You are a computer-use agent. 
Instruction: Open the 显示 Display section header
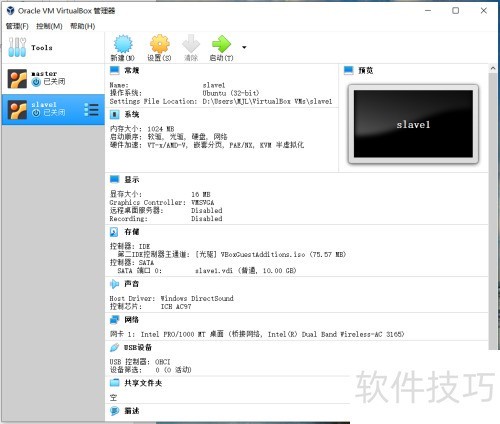(132, 180)
